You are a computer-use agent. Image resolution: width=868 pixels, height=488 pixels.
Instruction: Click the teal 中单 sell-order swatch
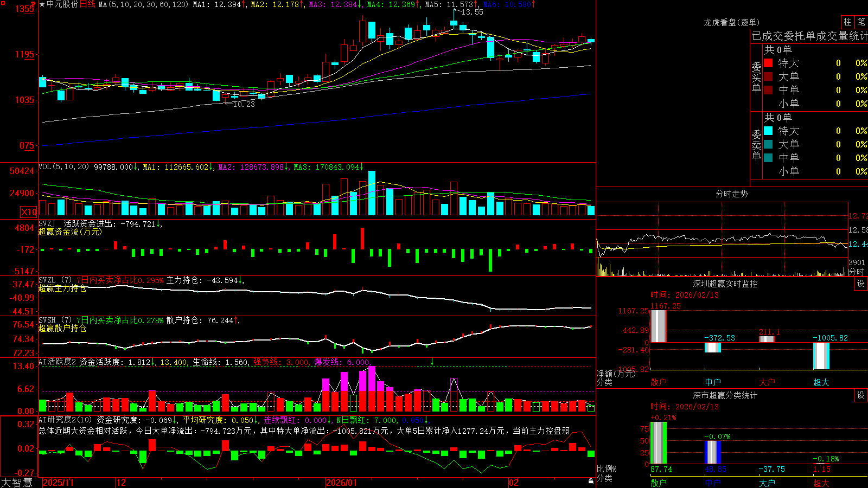(768, 158)
